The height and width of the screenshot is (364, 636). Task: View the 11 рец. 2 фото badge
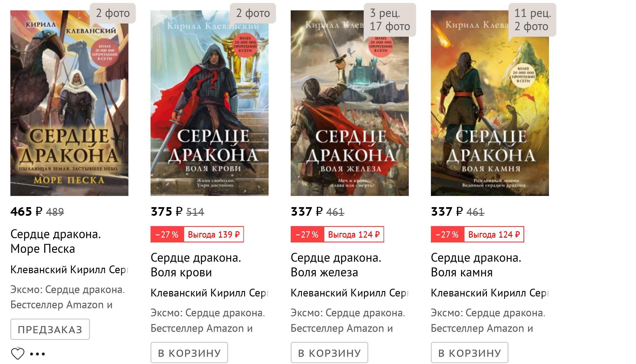(x=532, y=20)
